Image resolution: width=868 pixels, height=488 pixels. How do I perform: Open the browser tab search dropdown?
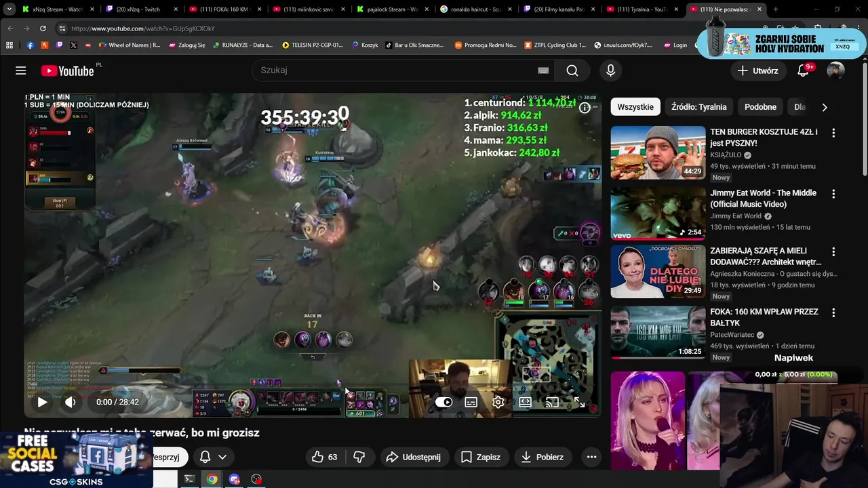[x=9, y=9]
